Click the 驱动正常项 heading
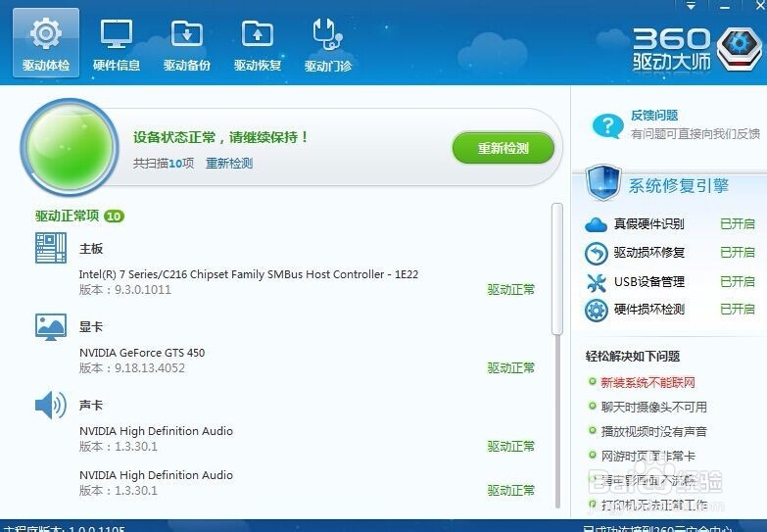Image resolution: width=767 pixels, height=532 pixels. click(67, 216)
